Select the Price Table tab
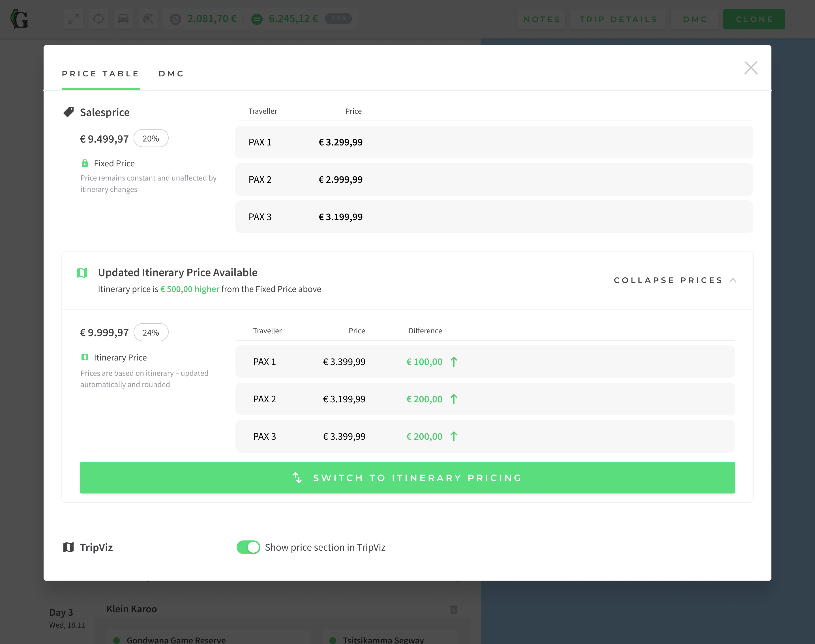This screenshot has width=815, height=644. (x=101, y=74)
